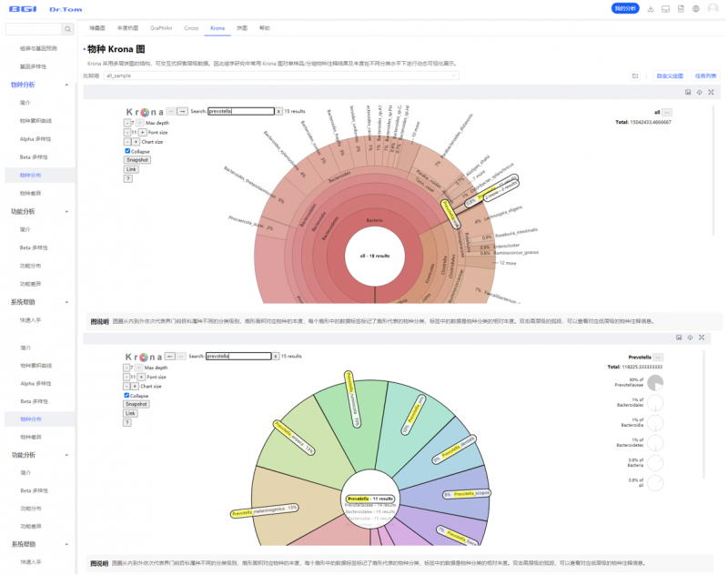Clear the search with x in top Krona
Screen dimensions: 728x575
278,111
